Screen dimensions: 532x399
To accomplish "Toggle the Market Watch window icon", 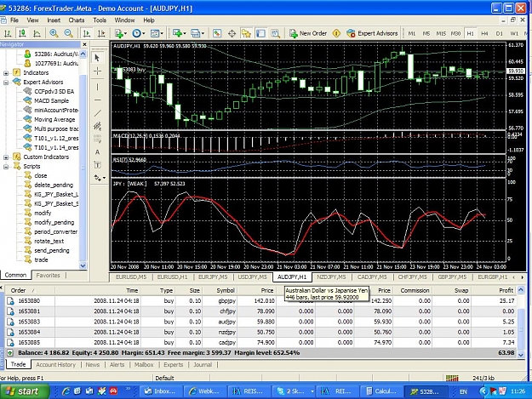I will 217,33.
